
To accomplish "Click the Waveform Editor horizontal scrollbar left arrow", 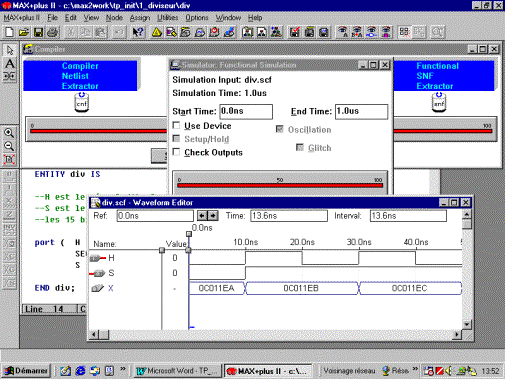I will point(94,334).
